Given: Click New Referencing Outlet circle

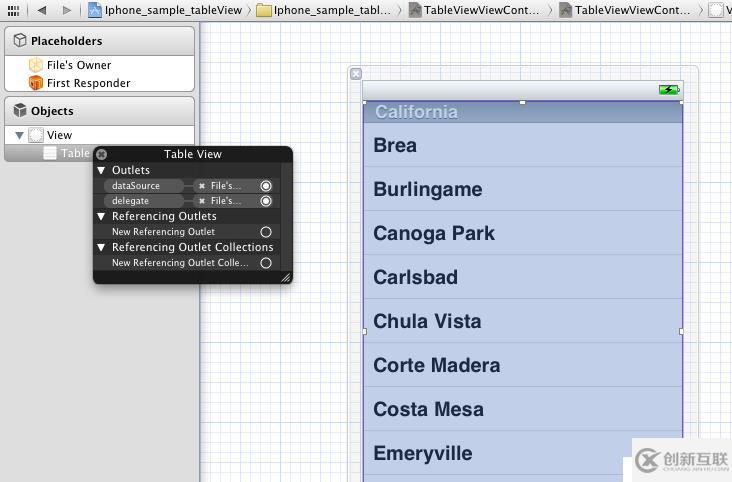Looking at the screenshot, I should 266,232.
